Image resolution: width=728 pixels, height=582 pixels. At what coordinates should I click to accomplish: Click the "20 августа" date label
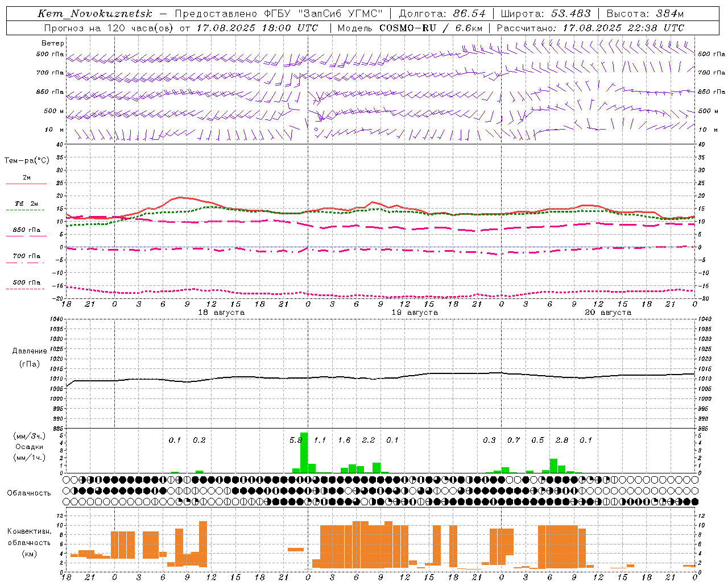[608, 313]
